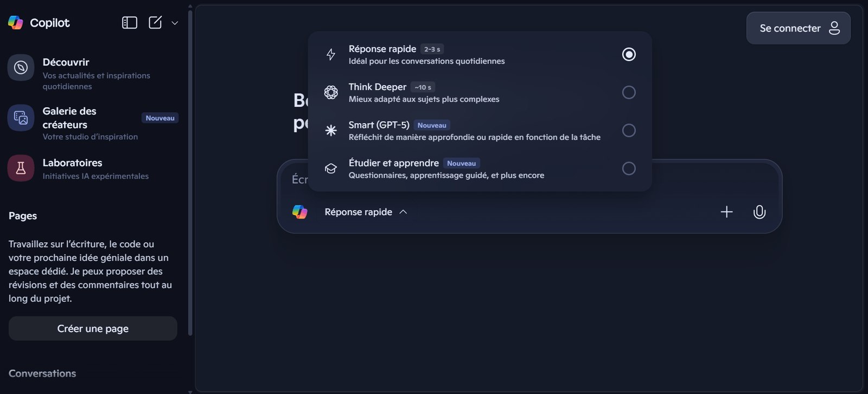The width and height of the screenshot is (868, 394).
Task: Choose Étudier et apprendre menu entry
Action: click(x=445, y=169)
